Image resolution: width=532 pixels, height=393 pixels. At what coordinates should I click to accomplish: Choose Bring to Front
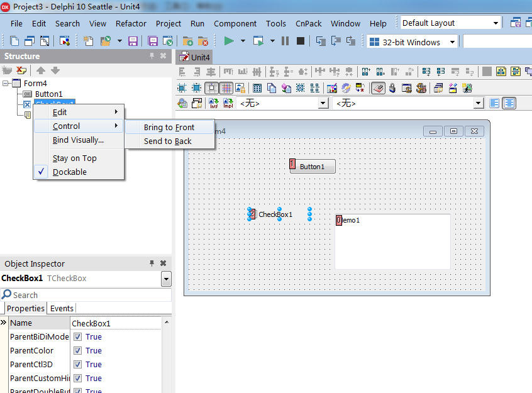click(170, 127)
